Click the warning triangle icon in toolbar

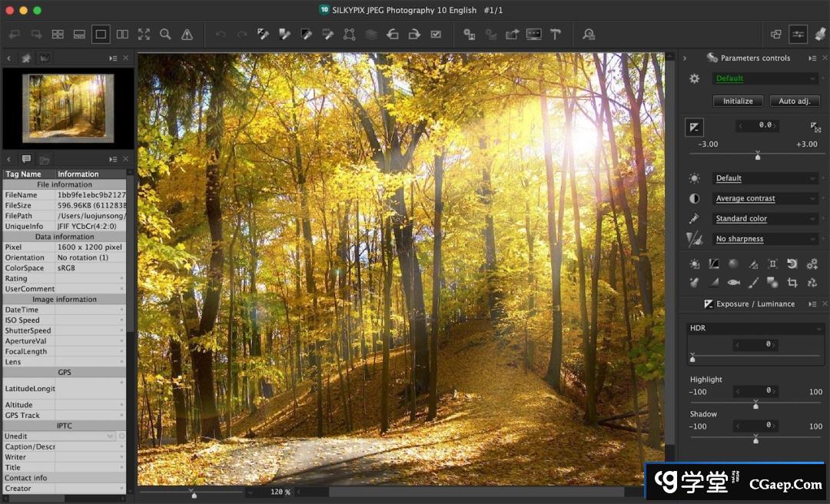(x=187, y=35)
